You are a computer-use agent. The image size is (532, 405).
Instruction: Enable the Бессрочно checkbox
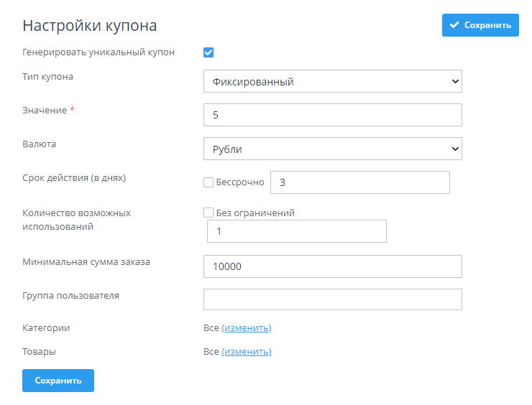click(x=208, y=182)
